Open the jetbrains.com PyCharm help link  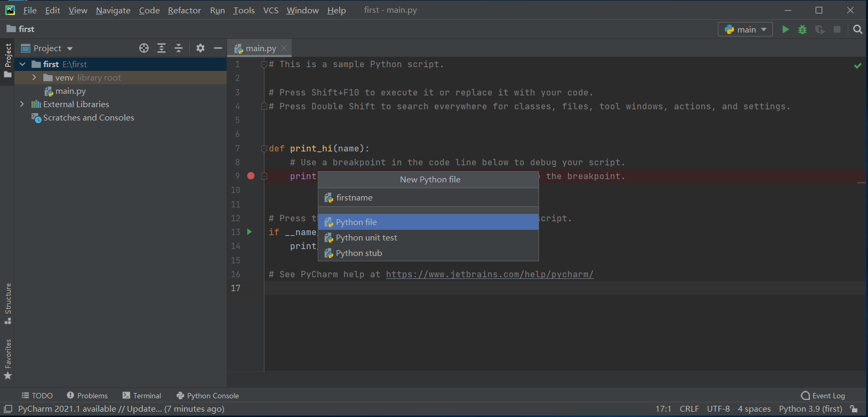point(489,274)
